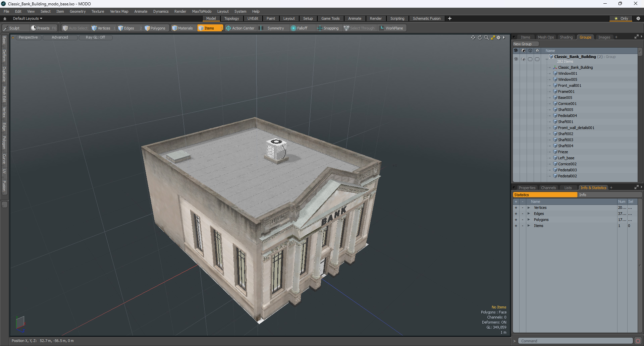Click the New Group button
Screen dimensions: 644x346
pos(525,44)
